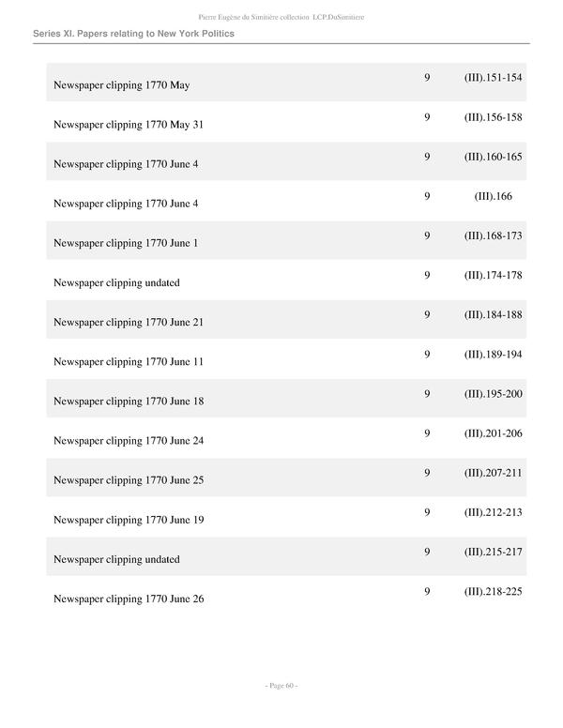Click identifier (III).201-206

click(493, 432)
